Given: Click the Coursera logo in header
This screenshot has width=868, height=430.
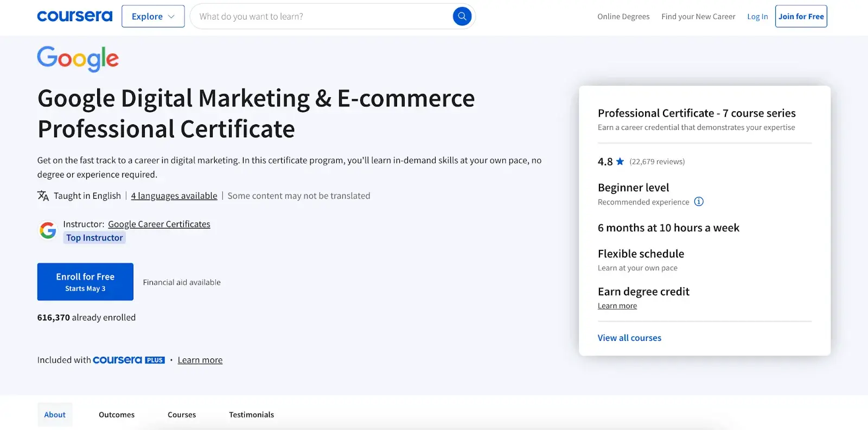Looking at the screenshot, I should (x=75, y=16).
